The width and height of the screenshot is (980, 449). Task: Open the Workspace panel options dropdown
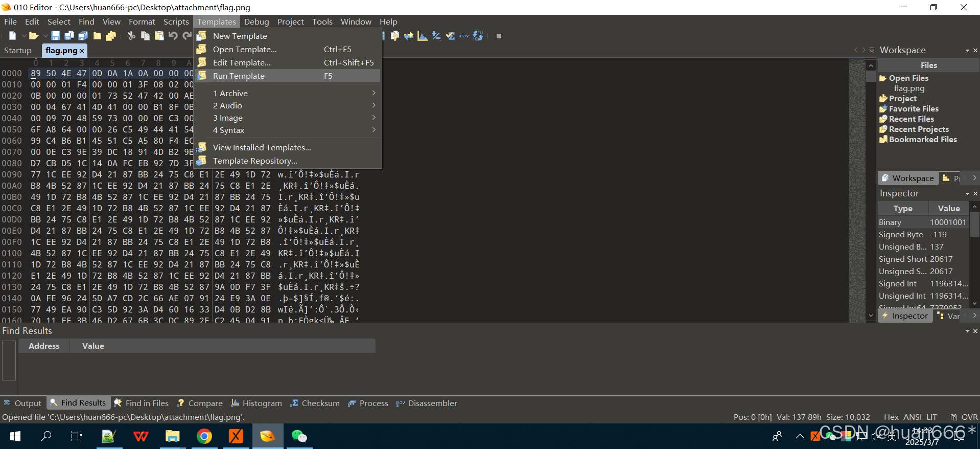[967, 50]
